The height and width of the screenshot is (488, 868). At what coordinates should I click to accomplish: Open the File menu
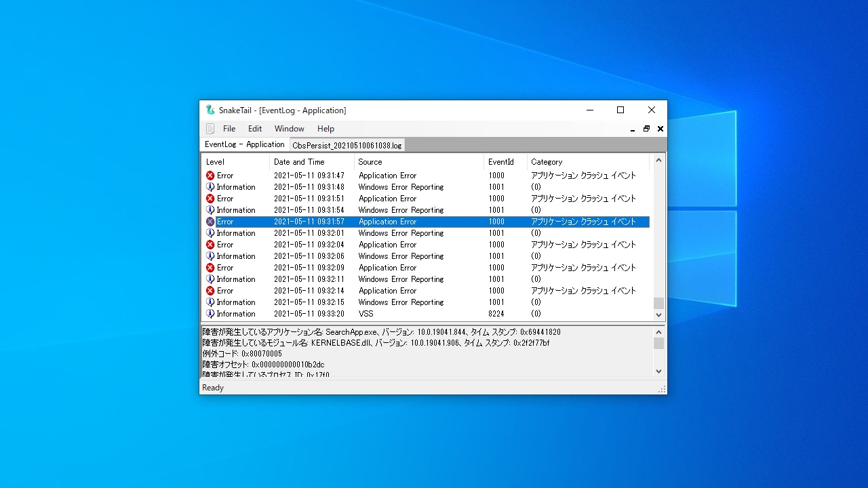[229, 129]
